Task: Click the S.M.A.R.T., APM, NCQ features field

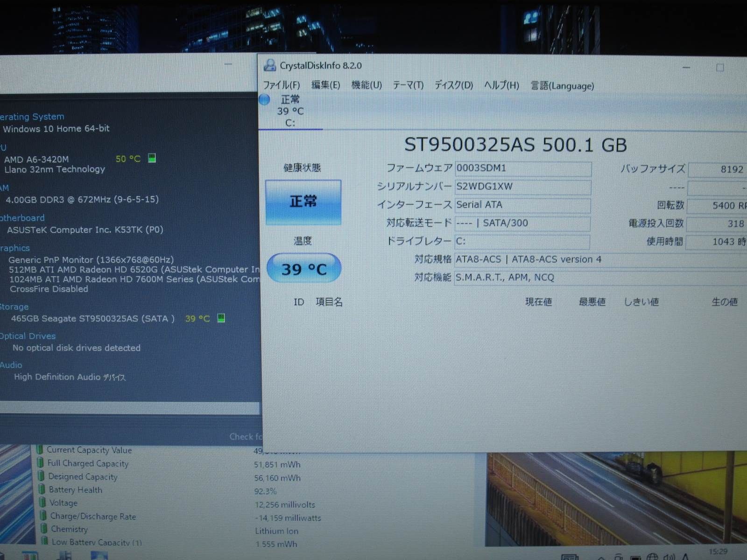Action: pyautogui.click(x=601, y=278)
